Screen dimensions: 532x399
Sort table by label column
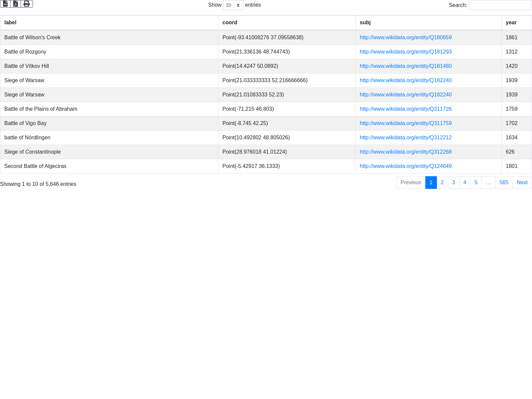coord(10,23)
